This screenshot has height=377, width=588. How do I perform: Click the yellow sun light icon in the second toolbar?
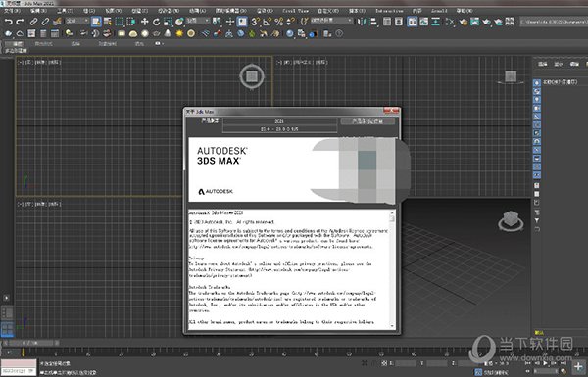(x=179, y=33)
